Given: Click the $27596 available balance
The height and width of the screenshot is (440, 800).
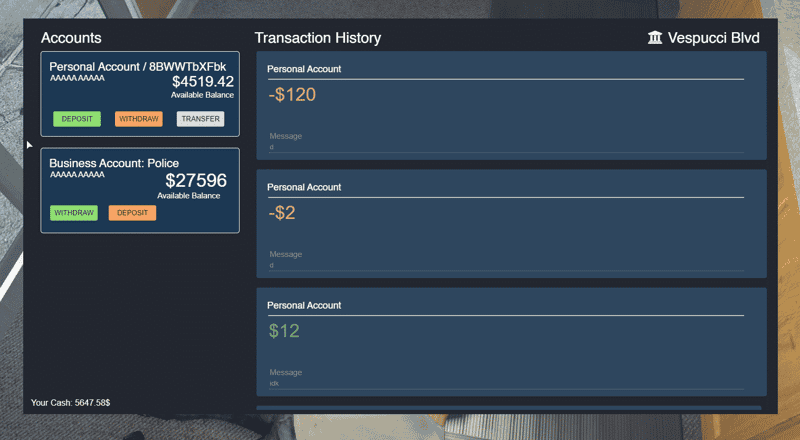Looking at the screenshot, I should 196,180.
